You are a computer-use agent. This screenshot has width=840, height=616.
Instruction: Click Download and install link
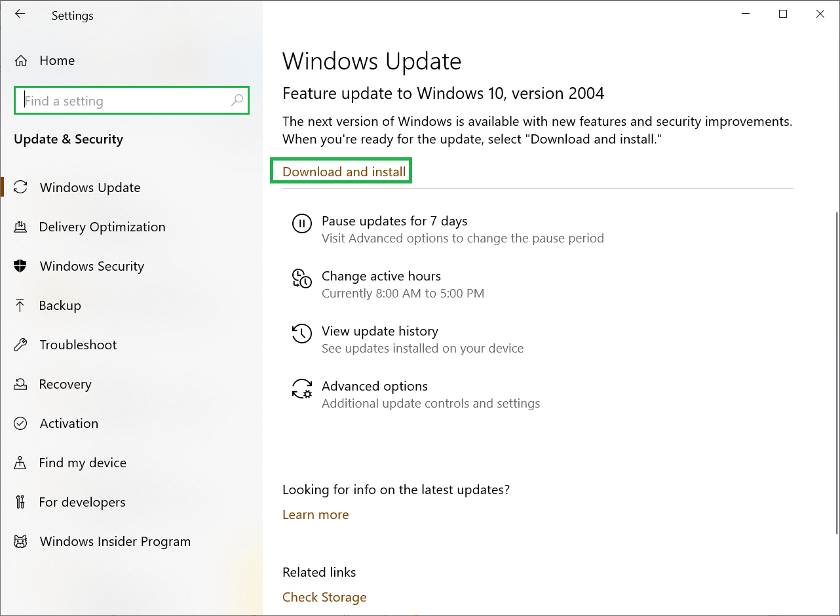pos(344,172)
